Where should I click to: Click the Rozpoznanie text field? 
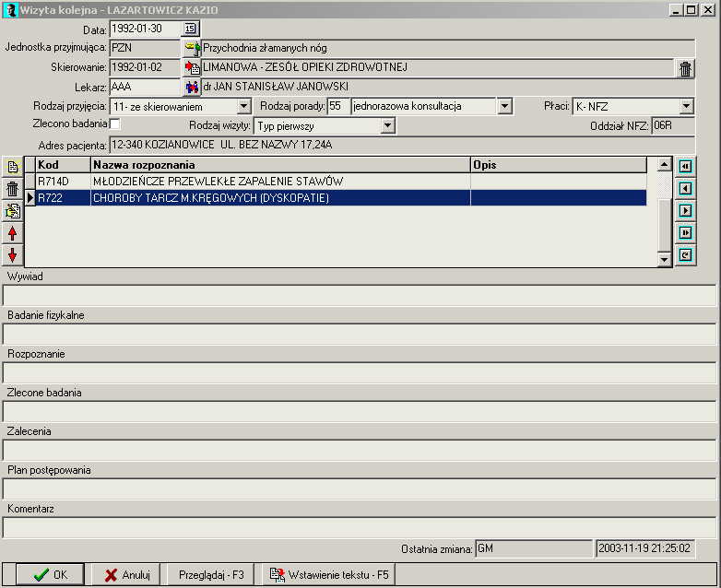[360, 372]
